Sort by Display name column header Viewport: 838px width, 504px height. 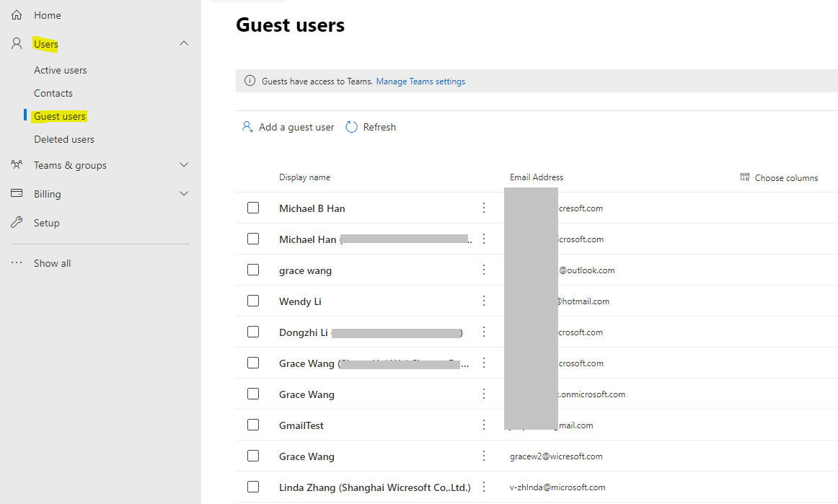(304, 177)
